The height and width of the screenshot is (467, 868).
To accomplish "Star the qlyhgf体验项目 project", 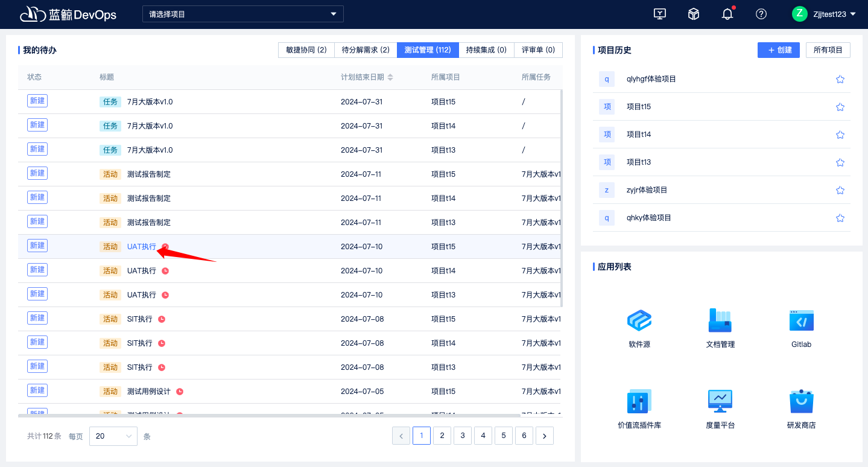I will point(840,79).
